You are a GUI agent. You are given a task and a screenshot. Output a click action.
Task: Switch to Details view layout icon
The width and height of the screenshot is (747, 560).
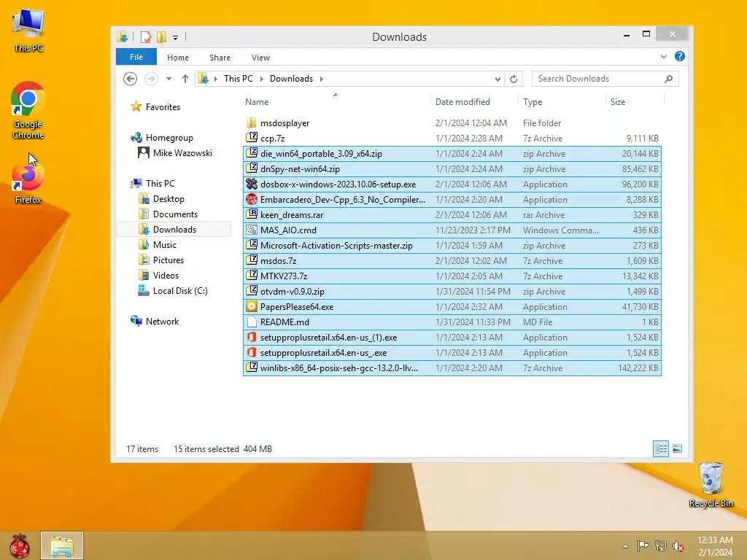(661, 448)
